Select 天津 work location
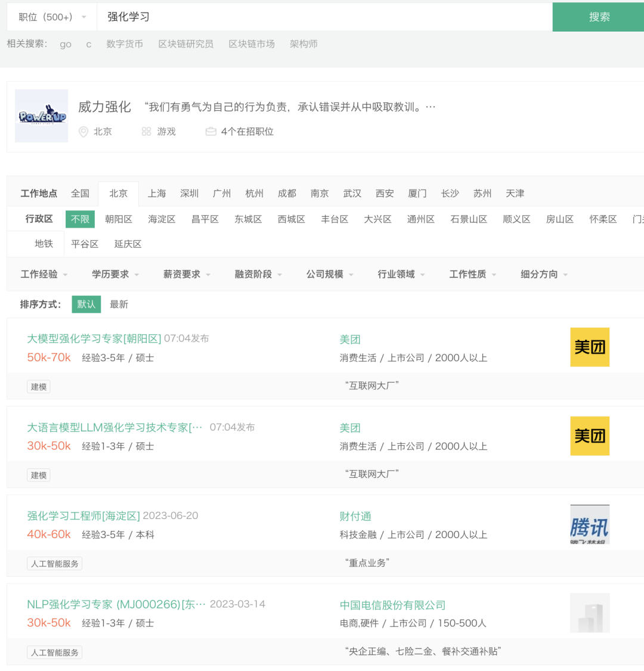Screen dimensions: 644x671 (x=515, y=194)
